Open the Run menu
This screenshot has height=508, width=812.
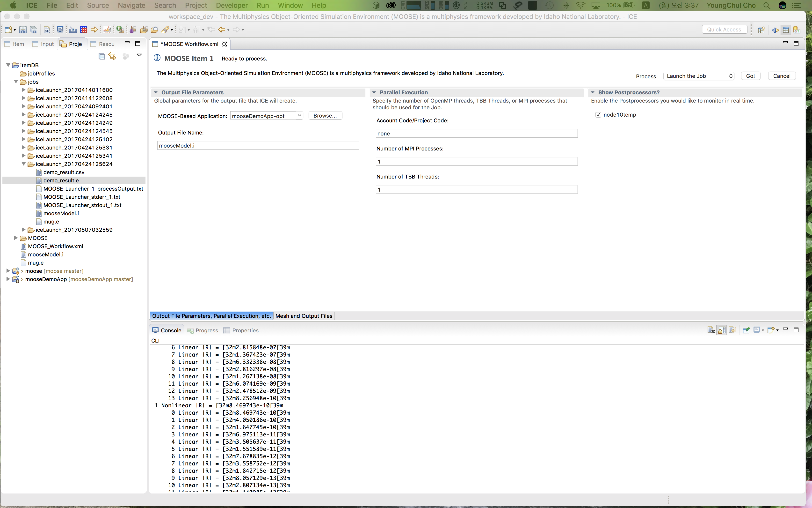[263, 5]
